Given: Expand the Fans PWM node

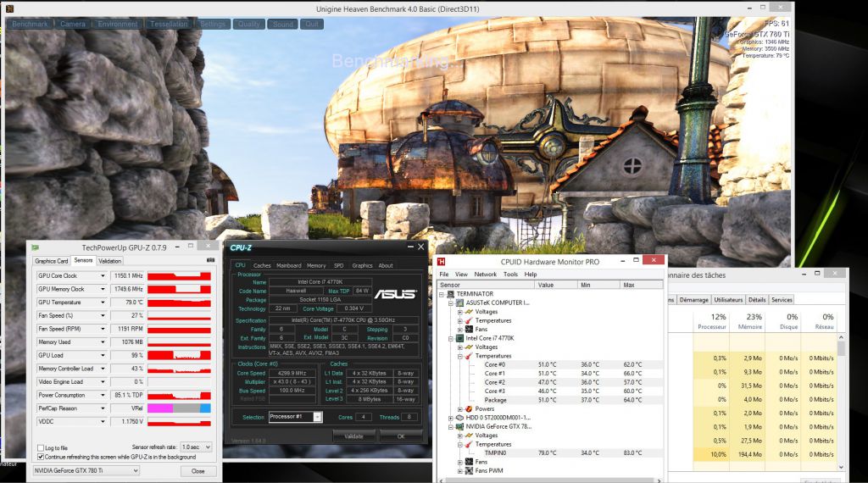Looking at the screenshot, I should tap(460, 471).
